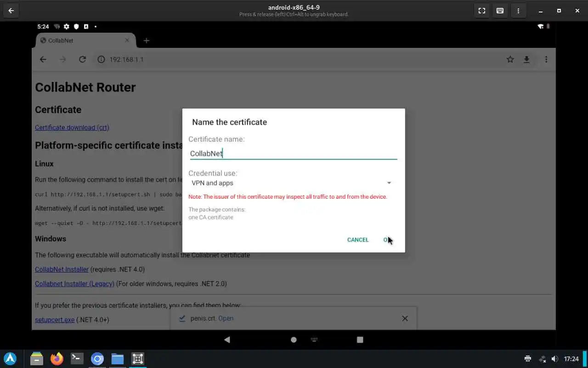Launch Chromium from the taskbar

[x=97, y=359]
